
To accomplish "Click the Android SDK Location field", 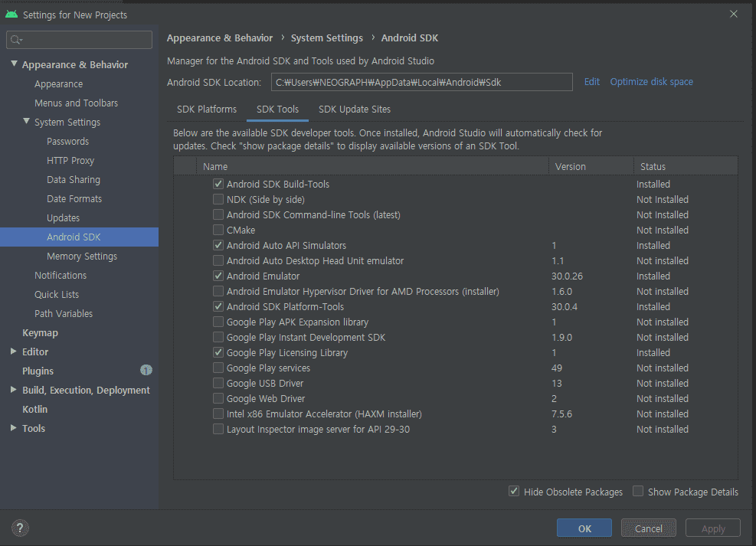I will point(422,82).
